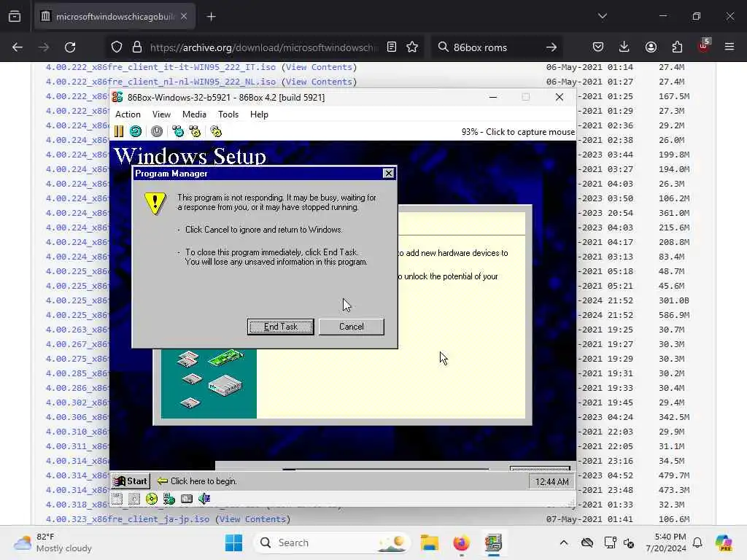Select the microsoftwindowschicagobuilds tab
Image resolution: width=747 pixels, height=560 pixels.
115,17
